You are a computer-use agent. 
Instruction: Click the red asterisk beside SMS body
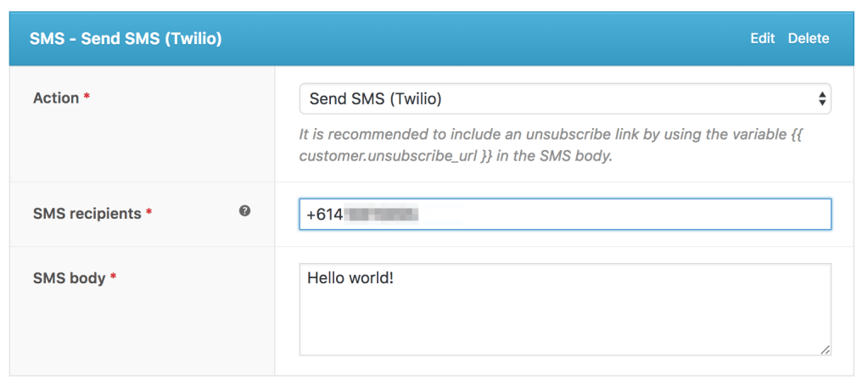point(114,278)
